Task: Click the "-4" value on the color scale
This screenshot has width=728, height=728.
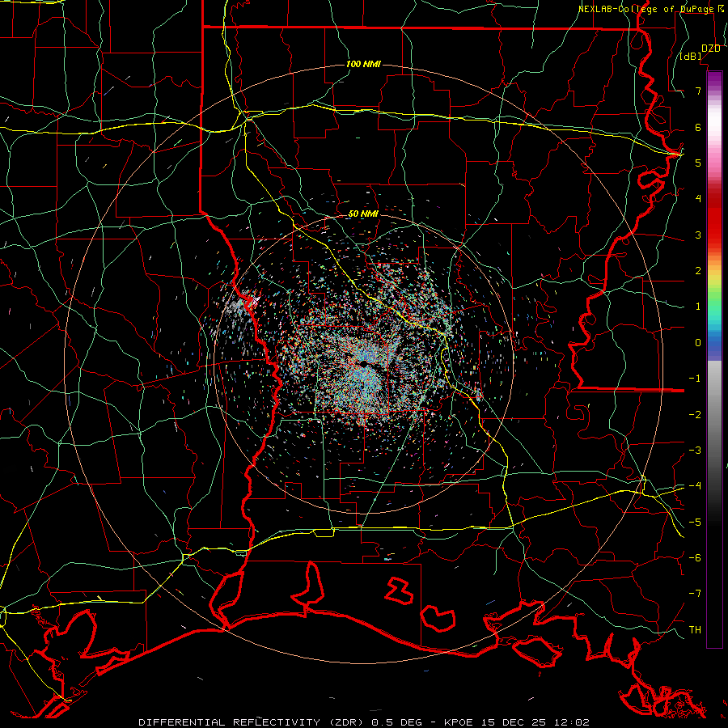Action: [695, 486]
